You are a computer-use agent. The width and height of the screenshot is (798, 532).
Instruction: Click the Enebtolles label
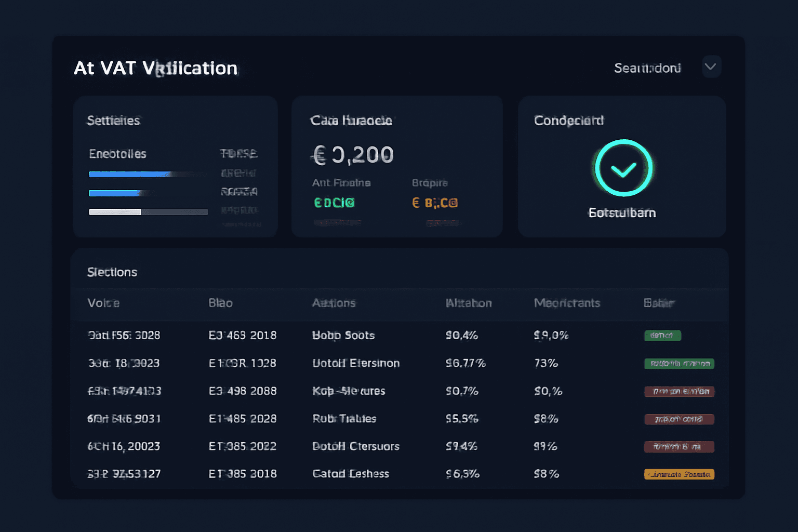(x=117, y=154)
